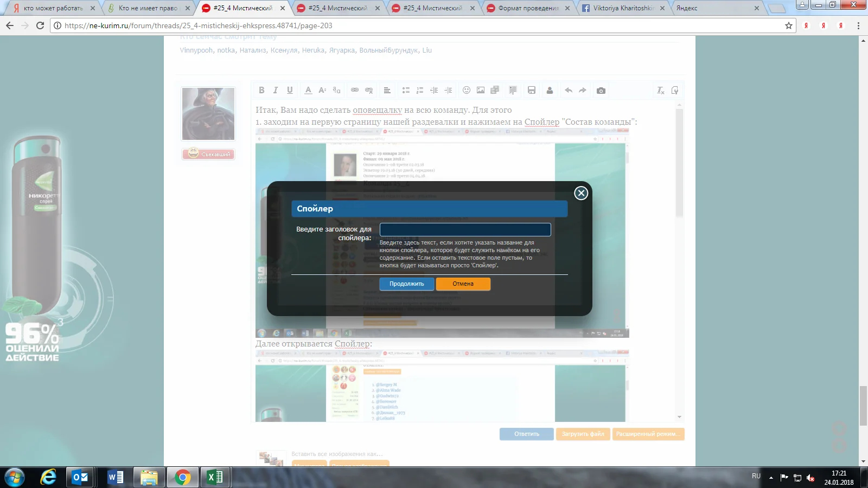Screen dimensions: 868x488
Task: Switch to the Viktoriya Kharitoshkina Facebook tab
Action: (623, 8)
